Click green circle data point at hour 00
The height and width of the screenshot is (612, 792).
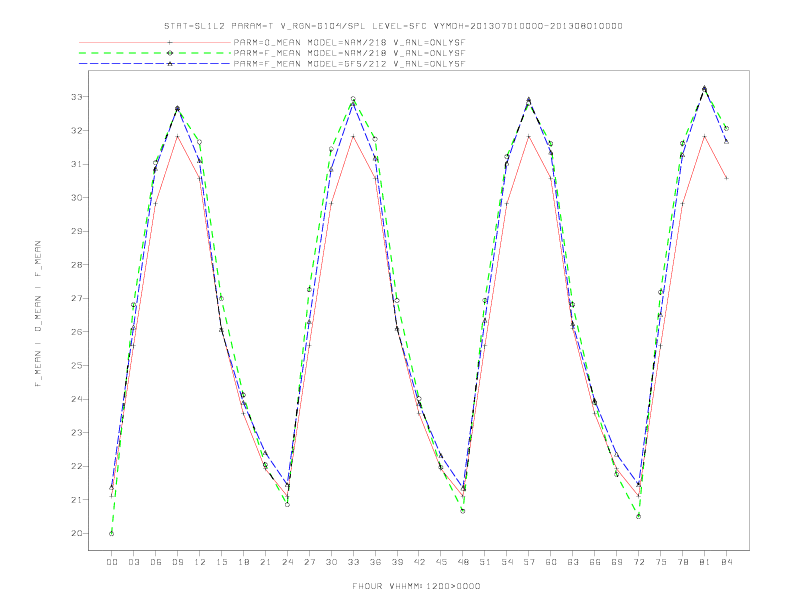[112, 534]
